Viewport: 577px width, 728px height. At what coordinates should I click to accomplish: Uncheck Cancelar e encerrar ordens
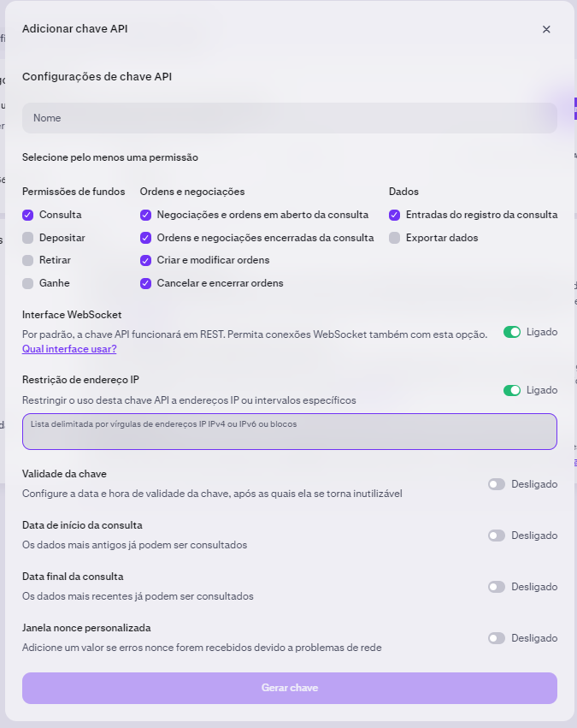pyautogui.click(x=145, y=283)
